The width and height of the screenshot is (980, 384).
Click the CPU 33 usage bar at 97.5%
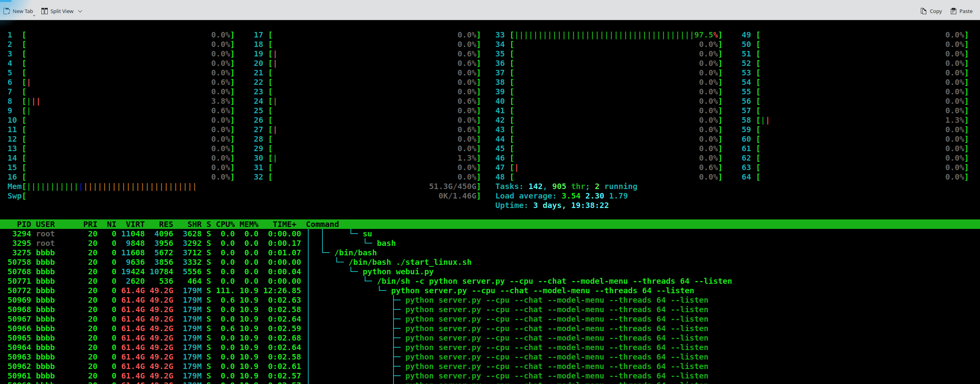click(x=616, y=35)
